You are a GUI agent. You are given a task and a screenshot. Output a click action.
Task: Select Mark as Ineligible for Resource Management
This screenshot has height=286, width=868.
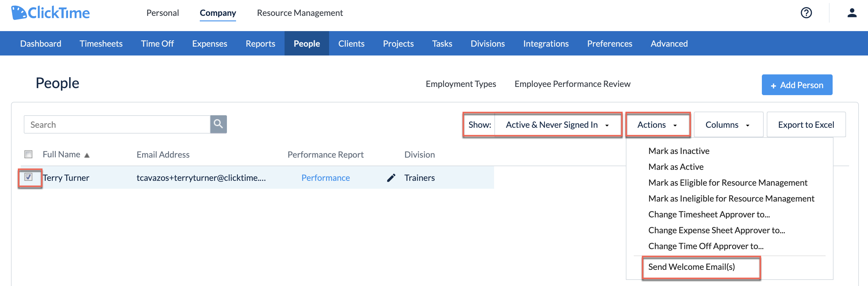coord(731,198)
